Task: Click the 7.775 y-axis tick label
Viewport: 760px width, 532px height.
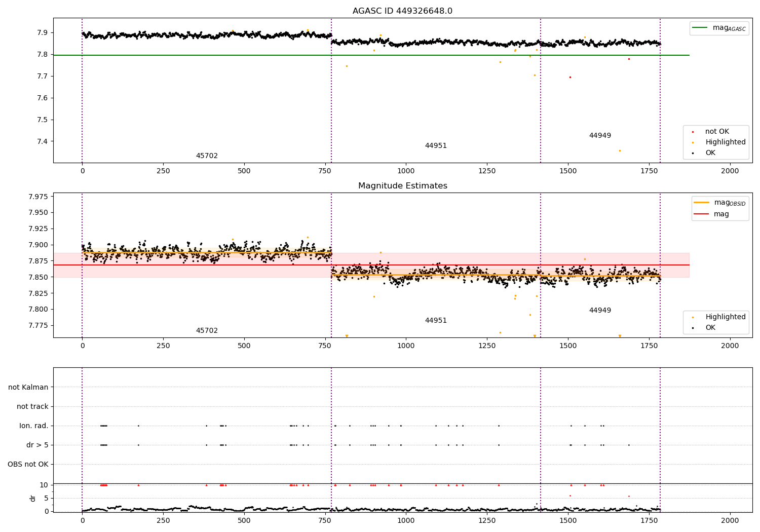Action: 39,326
